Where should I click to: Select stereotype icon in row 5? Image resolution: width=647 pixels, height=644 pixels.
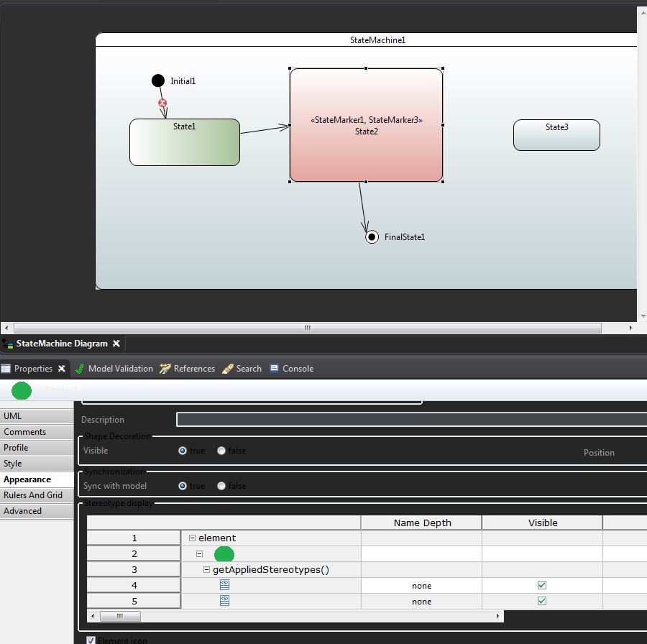pyautogui.click(x=224, y=601)
